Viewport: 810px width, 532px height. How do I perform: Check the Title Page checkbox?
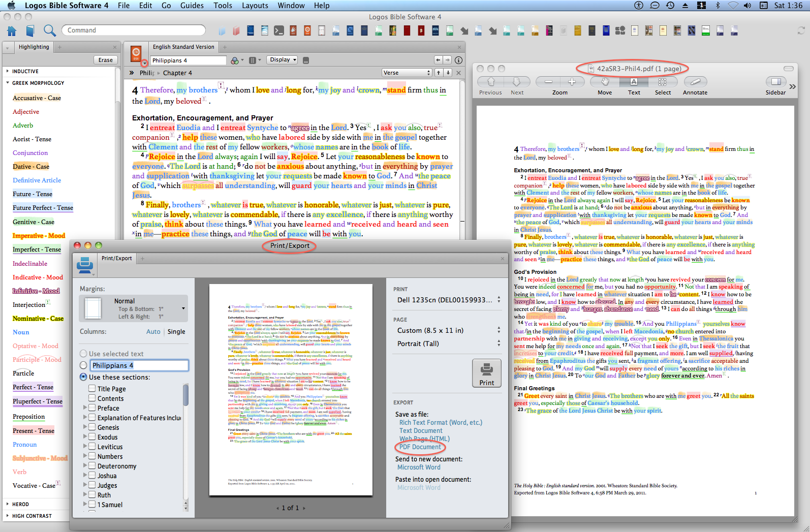click(x=92, y=388)
